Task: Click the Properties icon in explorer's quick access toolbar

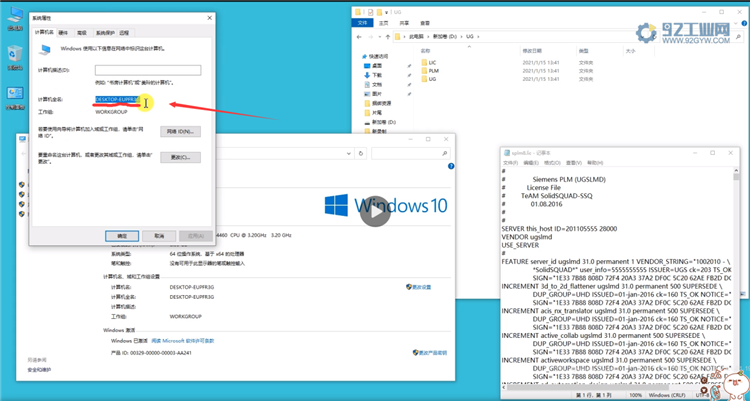Action: [370, 12]
